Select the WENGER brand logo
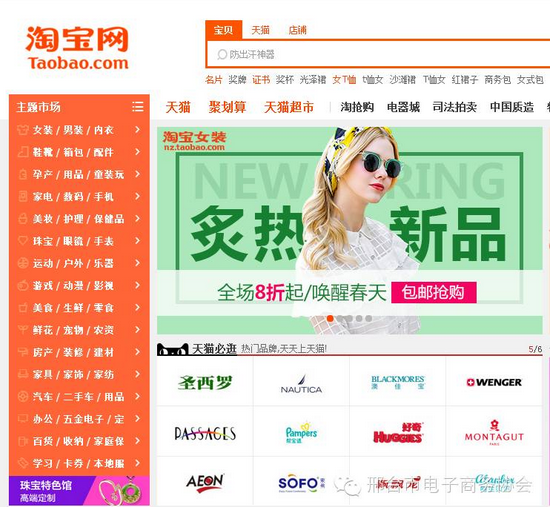 pyautogui.click(x=494, y=382)
